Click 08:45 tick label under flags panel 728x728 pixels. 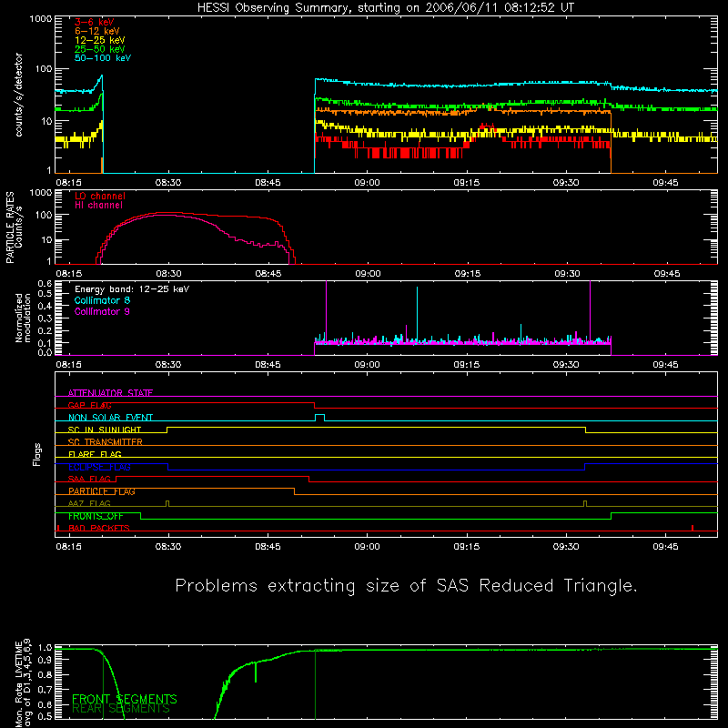[268, 547]
